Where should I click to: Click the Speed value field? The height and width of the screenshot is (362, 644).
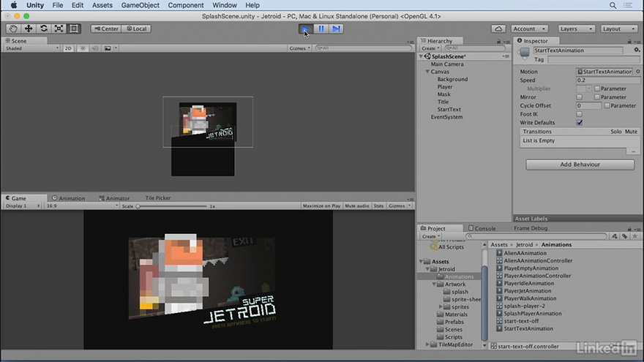tap(608, 80)
